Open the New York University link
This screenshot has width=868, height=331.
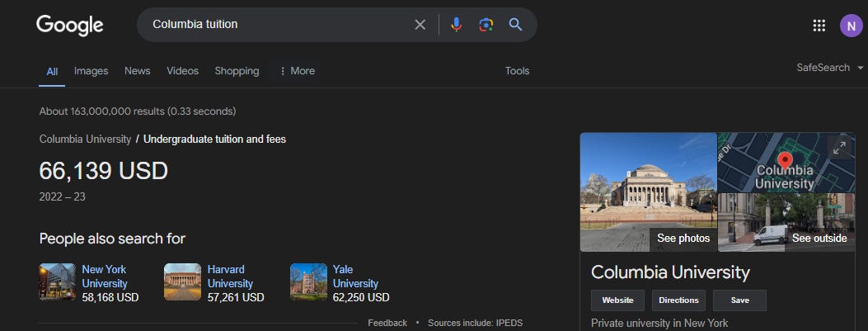[x=105, y=277]
